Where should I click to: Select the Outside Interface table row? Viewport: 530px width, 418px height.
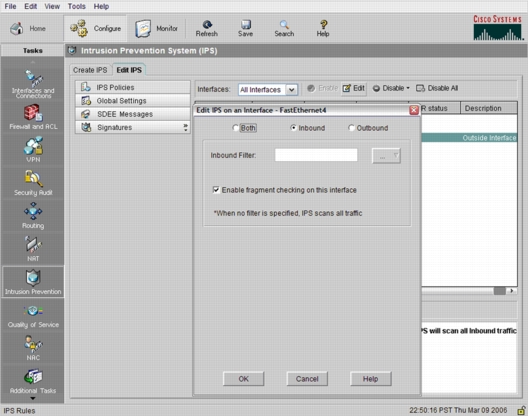pos(469,138)
